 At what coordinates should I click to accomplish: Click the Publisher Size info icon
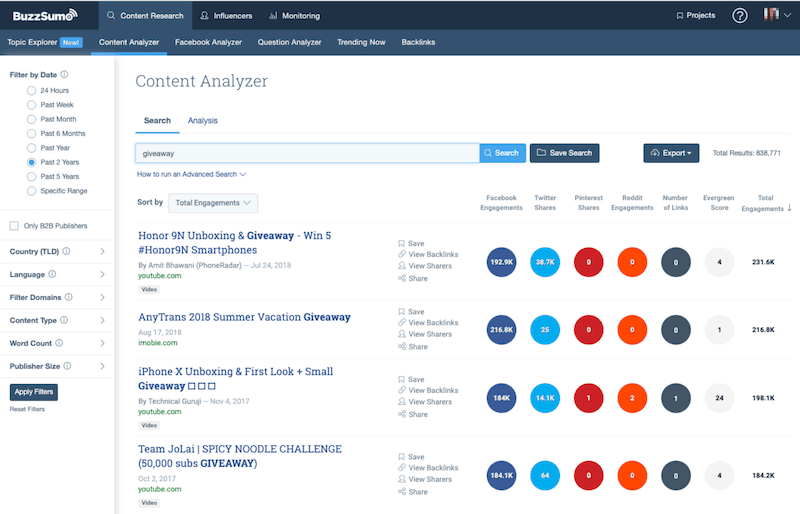(x=67, y=366)
